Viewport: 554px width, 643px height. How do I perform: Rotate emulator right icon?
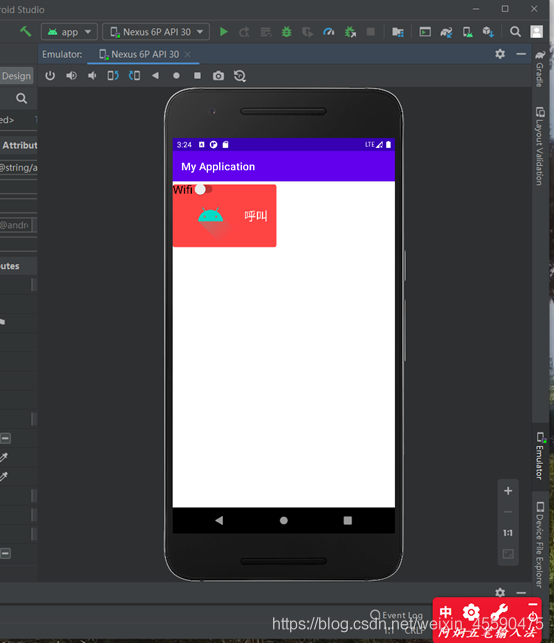[x=135, y=75]
